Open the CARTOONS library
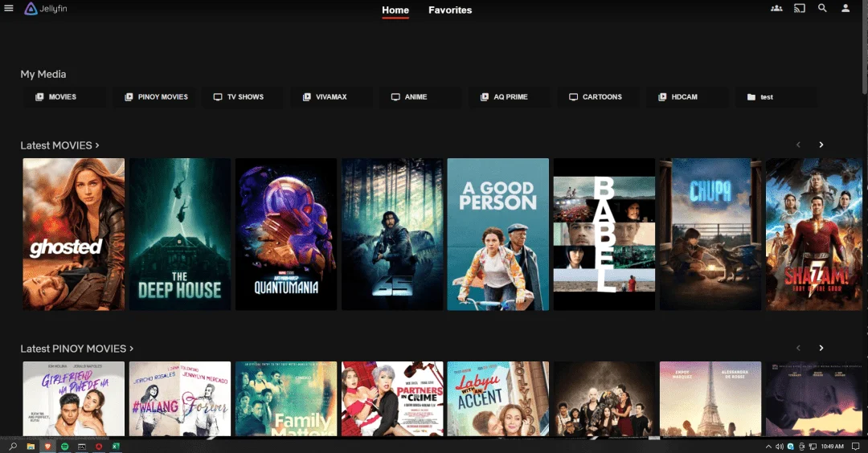The image size is (868, 453). 597,97
